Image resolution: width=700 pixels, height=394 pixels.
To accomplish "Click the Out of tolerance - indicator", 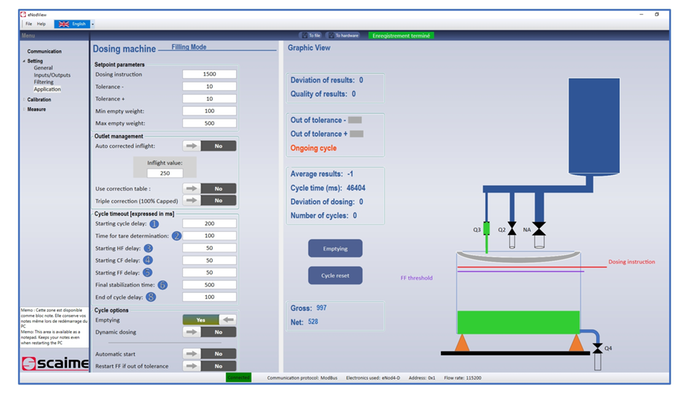I will [355, 120].
